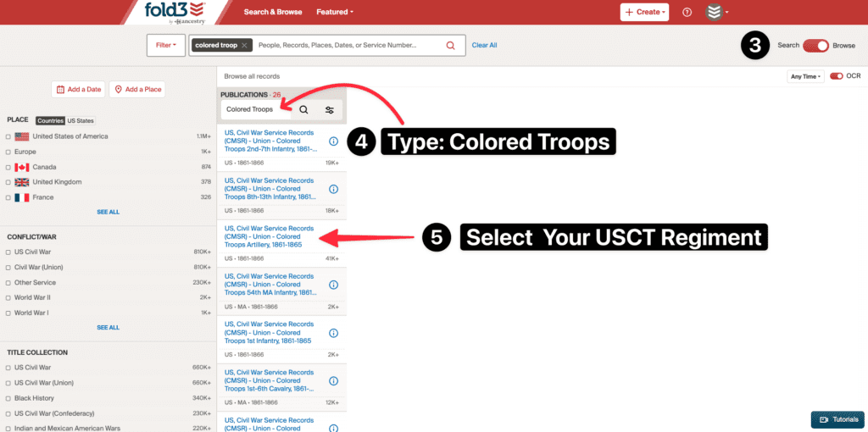This screenshot has height=432, width=868.
Task: Check the United States of America checkbox
Action: point(8,136)
